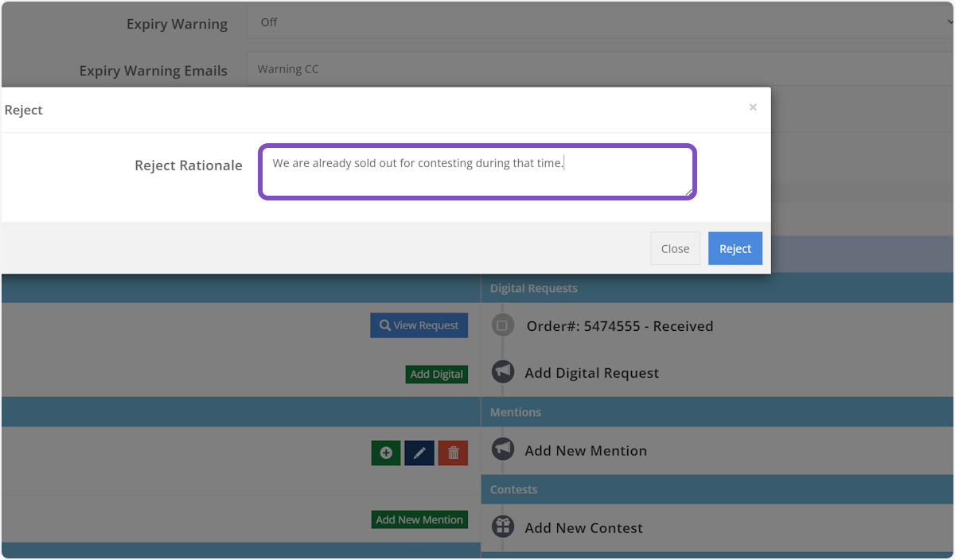The height and width of the screenshot is (560, 955).
Task: Click the Expiry Warning Emails field
Action: point(597,69)
